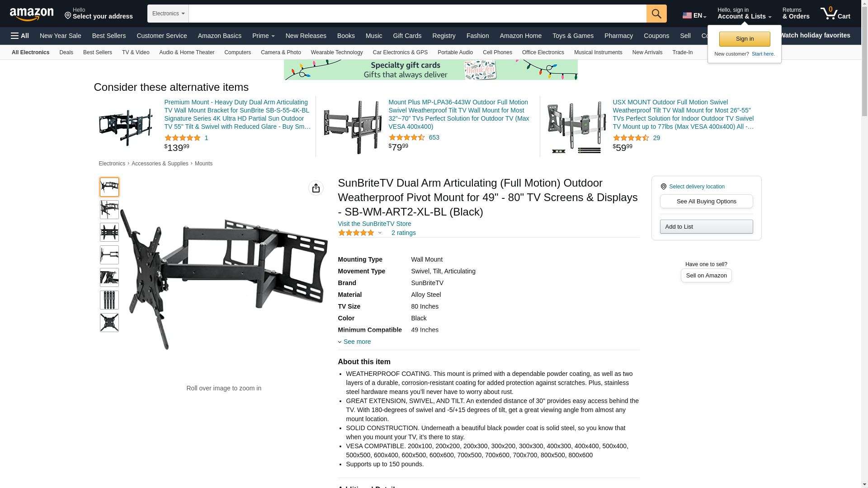This screenshot has width=868, height=488.
Task: Expand See more product details
Action: (355, 342)
